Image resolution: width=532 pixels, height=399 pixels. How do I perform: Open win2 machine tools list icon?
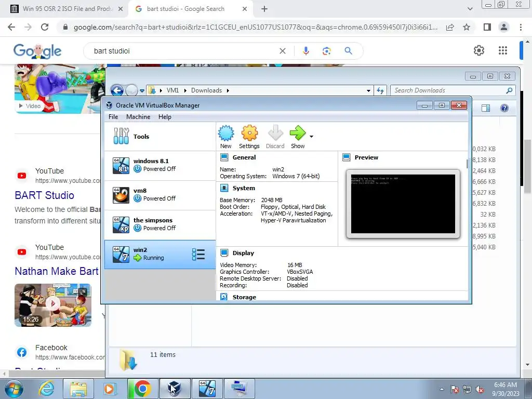coord(198,254)
